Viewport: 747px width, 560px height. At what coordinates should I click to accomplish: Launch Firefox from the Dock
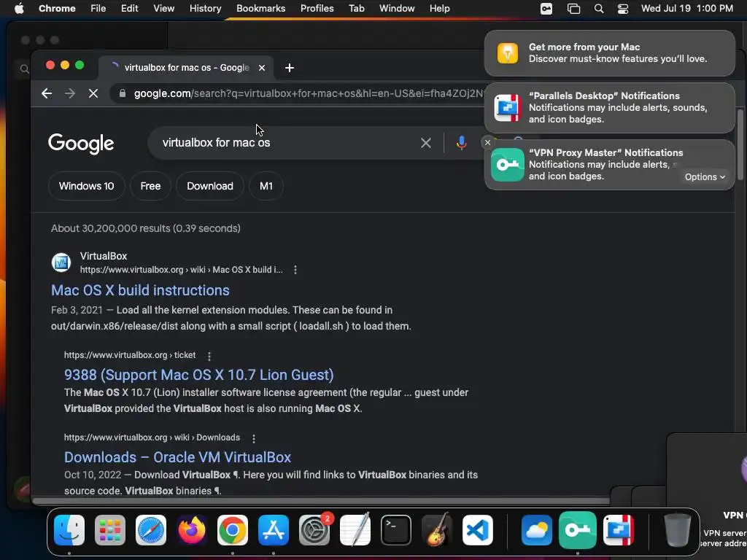(192, 529)
